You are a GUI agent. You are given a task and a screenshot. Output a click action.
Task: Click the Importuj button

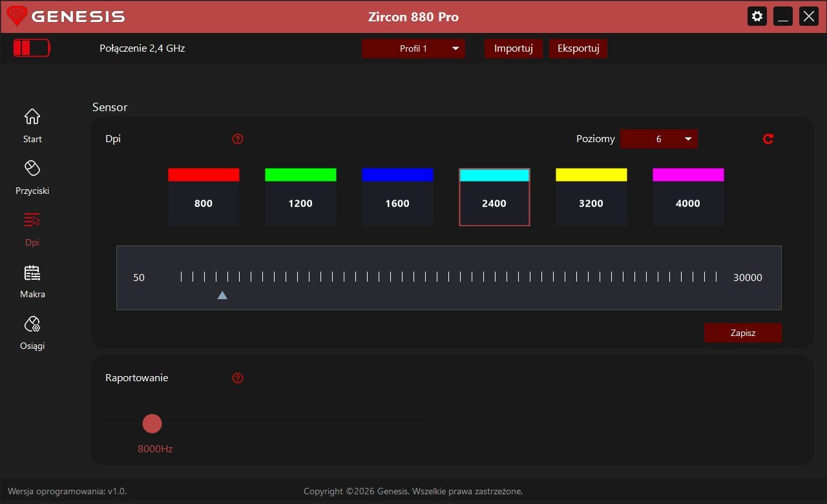pos(514,48)
